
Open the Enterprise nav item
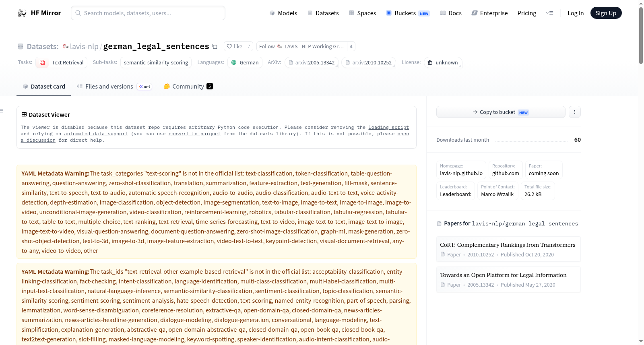click(x=489, y=13)
